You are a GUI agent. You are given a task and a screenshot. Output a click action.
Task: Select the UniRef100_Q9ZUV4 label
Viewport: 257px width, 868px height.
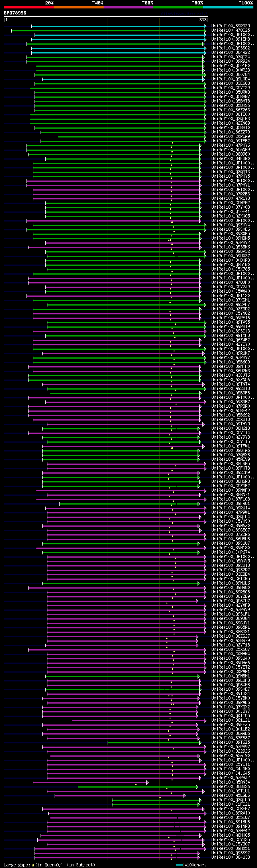[230, 225]
